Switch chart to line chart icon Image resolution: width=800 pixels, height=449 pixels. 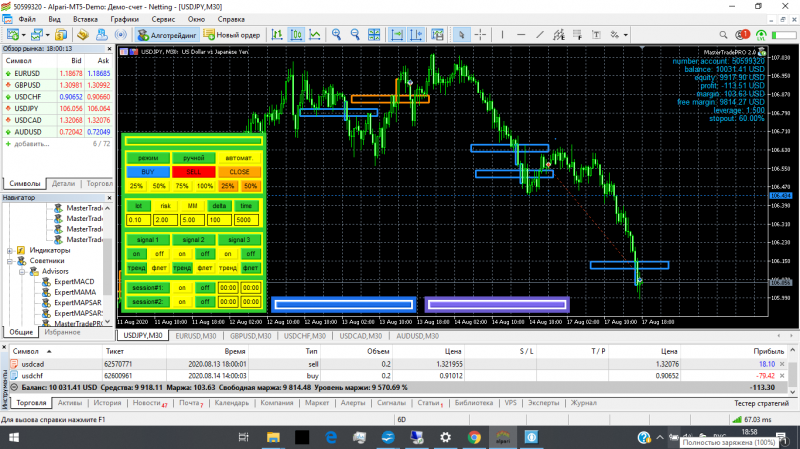[316, 35]
